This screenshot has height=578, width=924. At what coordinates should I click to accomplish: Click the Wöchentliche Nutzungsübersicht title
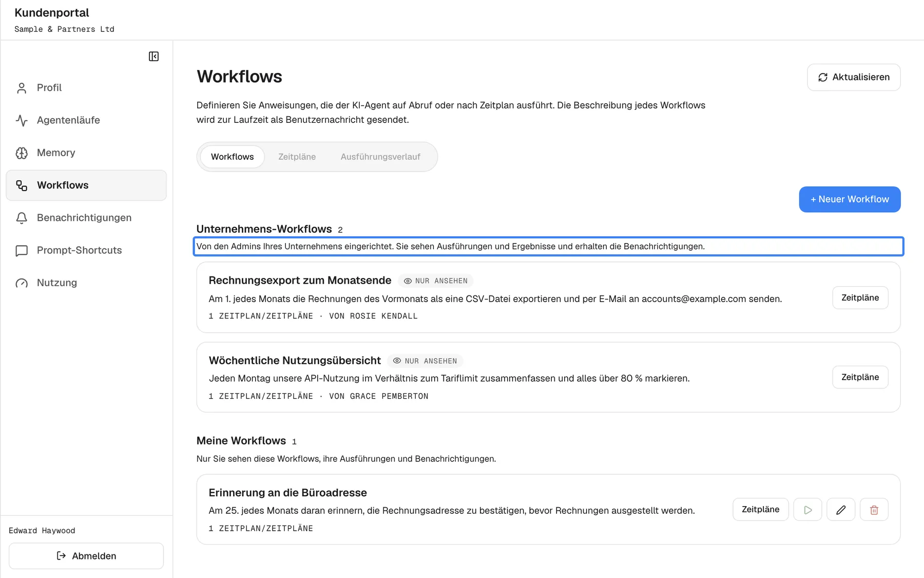295,361
